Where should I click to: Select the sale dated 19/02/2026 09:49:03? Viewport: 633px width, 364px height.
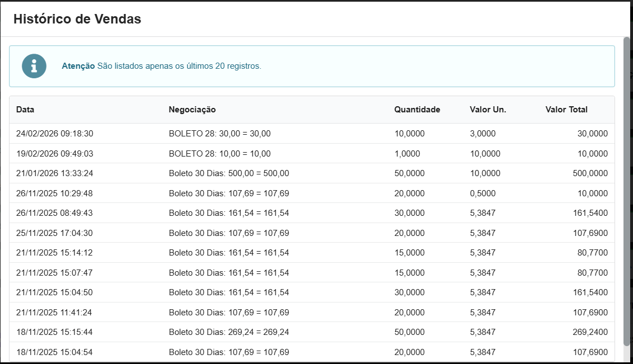click(x=55, y=154)
